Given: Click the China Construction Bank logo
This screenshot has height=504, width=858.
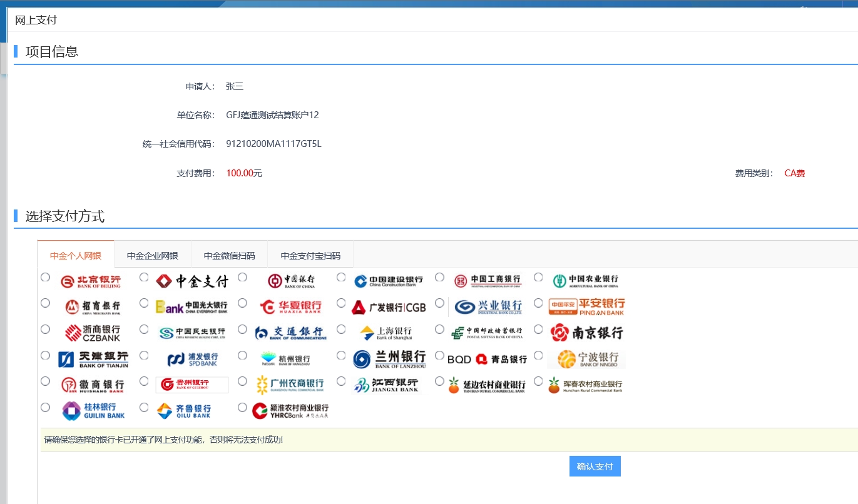Looking at the screenshot, I should [x=388, y=281].
